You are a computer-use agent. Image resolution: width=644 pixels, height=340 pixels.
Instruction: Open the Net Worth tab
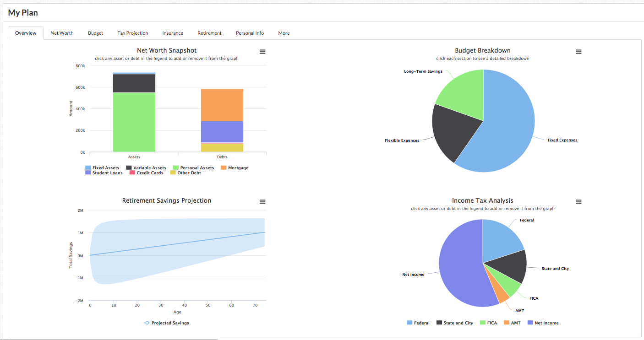(x=62, y=33)
